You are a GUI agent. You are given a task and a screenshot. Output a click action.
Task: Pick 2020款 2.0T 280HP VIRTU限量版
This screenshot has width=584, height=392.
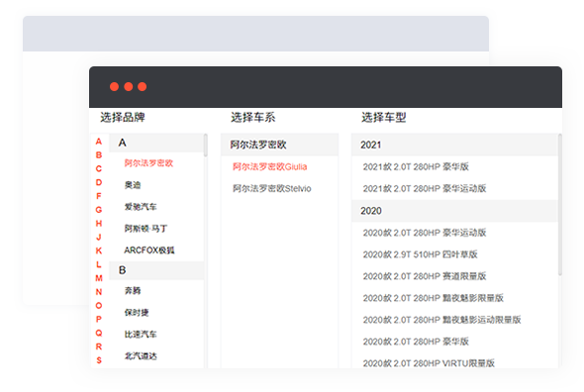tap(429, 363)
